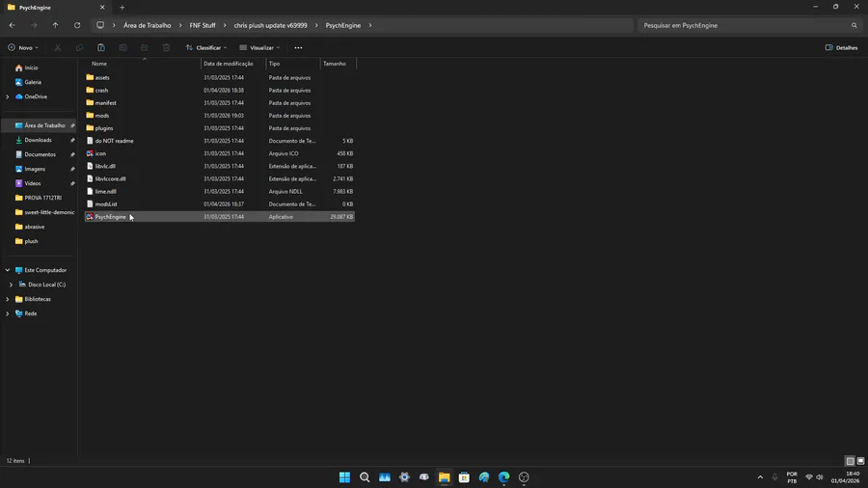Show hidden system tray icons

coord(760,477)
